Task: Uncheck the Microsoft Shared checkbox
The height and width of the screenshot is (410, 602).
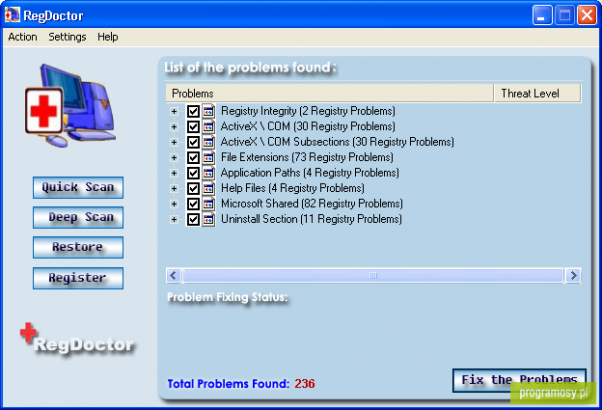Action: click(193, 203)
